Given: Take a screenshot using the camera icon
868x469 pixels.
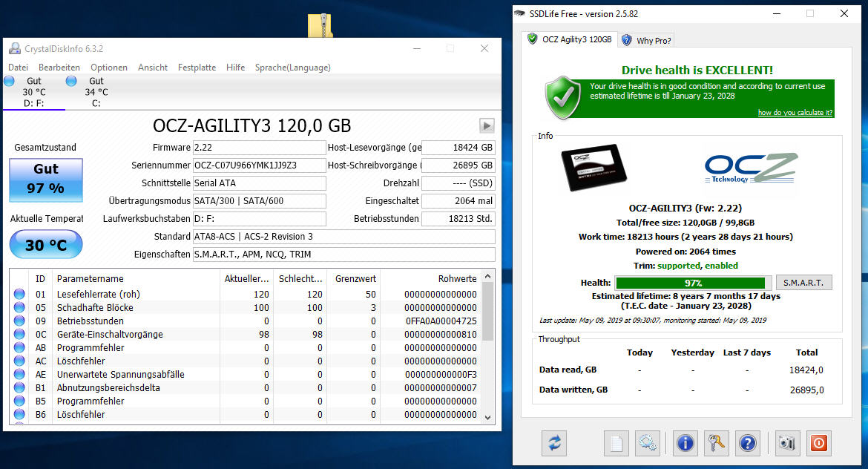Looking at the screenshot, I should coord(787,443).
